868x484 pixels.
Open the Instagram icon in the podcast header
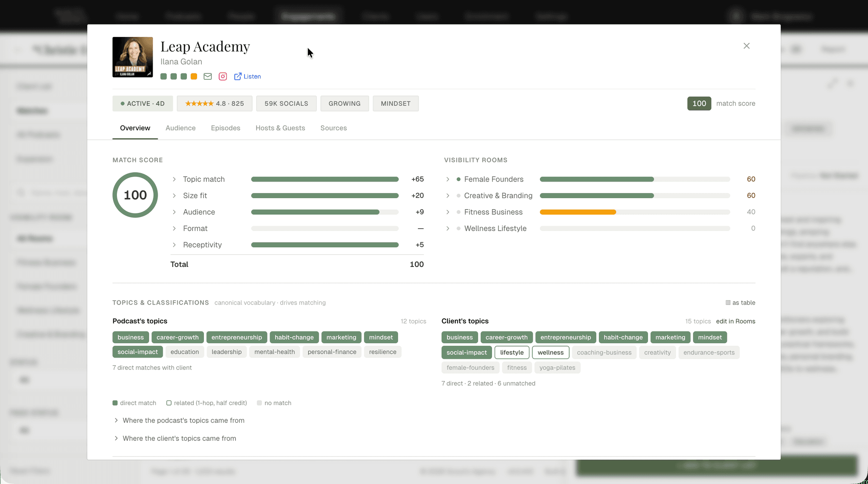[x=223, y=76]
